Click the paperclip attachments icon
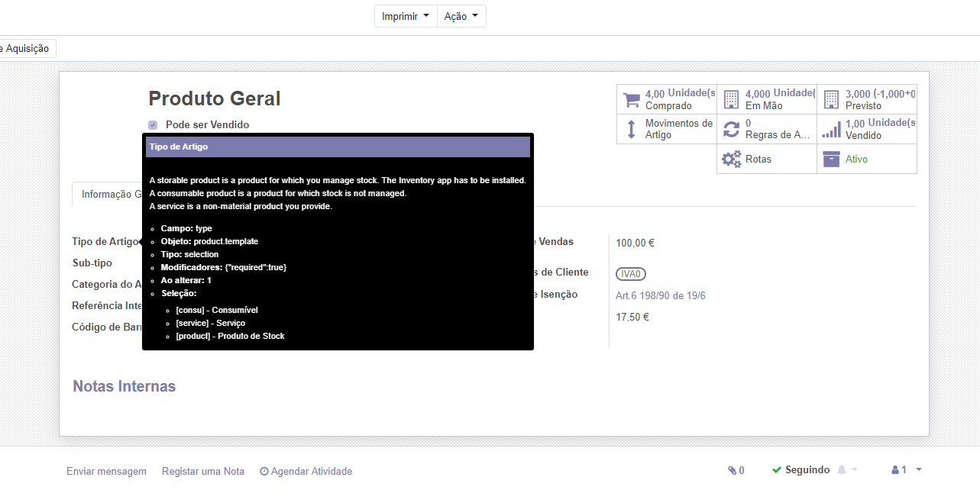980x503 pixels. pos(732,470)
